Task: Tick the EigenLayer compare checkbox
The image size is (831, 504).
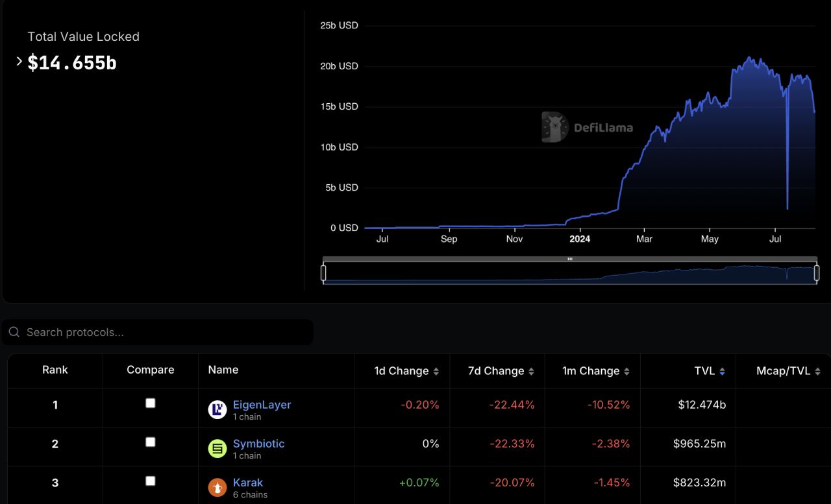Action: point(151,403)
